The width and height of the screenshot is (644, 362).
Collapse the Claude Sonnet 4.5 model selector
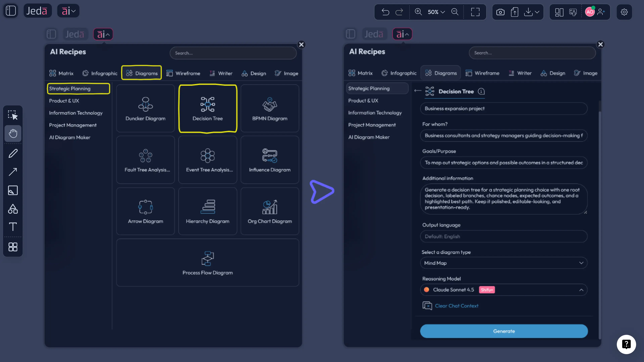[x=581, y=290]
